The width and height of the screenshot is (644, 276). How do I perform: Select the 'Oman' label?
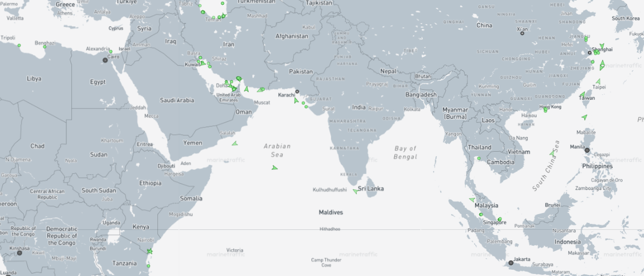(x=243, y=112)
